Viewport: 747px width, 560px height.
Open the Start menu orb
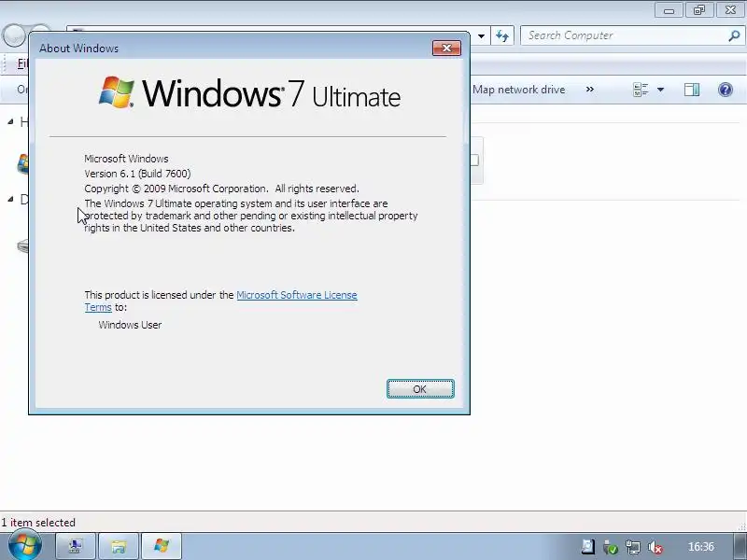(23, 546)
